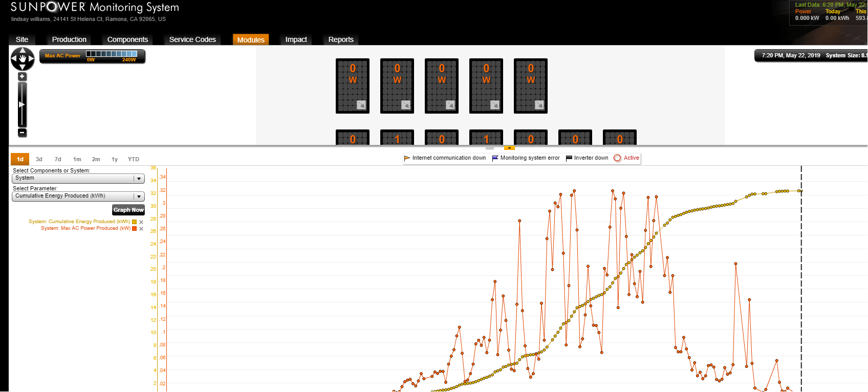
Task: Click the arrow icon on middle top-row module
Action: coord(450,104)
